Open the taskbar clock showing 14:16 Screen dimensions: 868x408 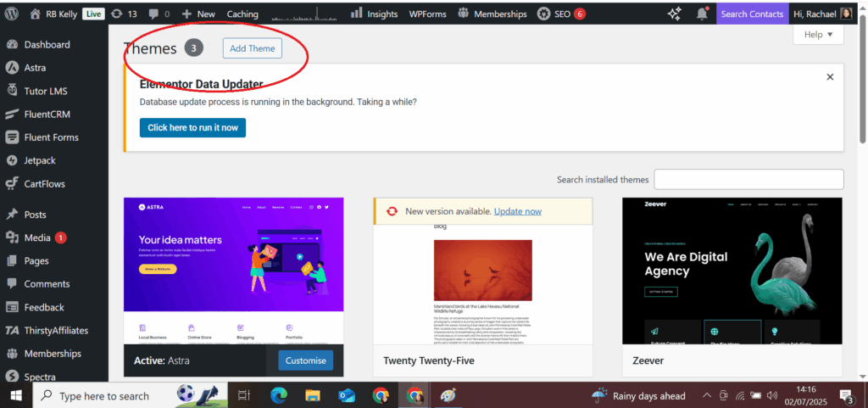[807, 395]
